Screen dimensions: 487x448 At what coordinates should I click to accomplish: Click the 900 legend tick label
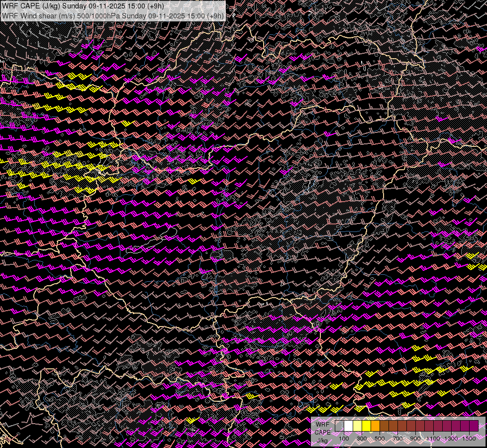415,439
